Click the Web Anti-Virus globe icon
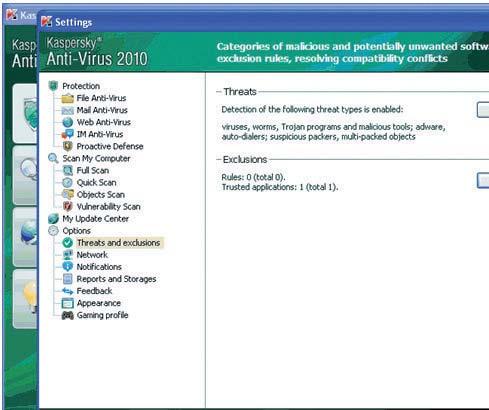 click(x=67, y=122)
